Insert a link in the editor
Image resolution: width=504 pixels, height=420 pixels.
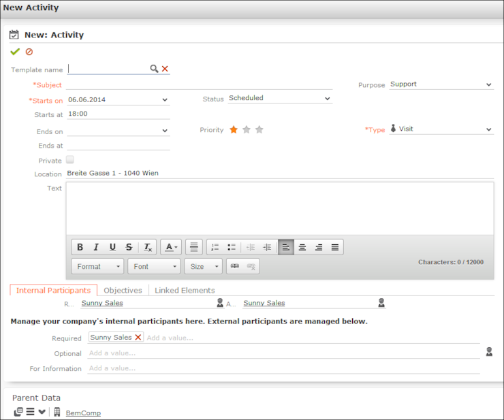[x=234, y=266]
